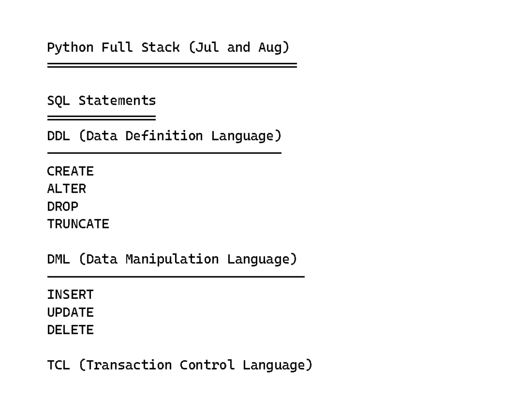Click the DROP statement text
The image size is (532, 411).
[63, 207]
